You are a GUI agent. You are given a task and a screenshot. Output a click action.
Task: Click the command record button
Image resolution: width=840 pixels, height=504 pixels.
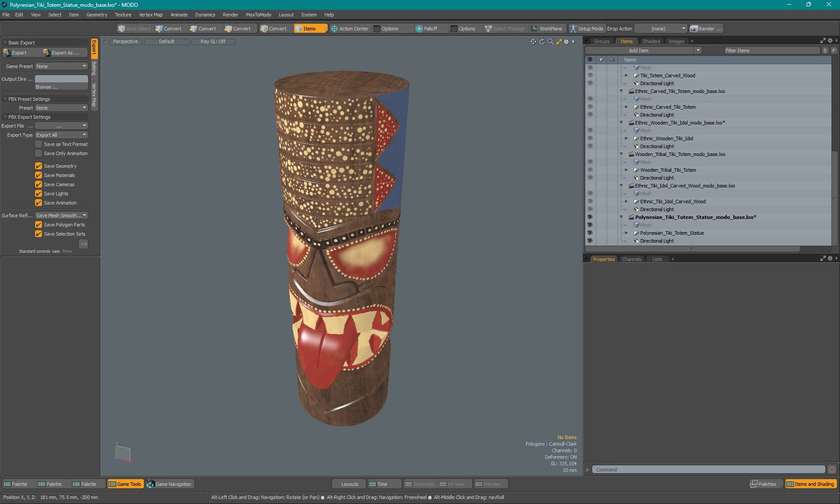pos(832,469)
